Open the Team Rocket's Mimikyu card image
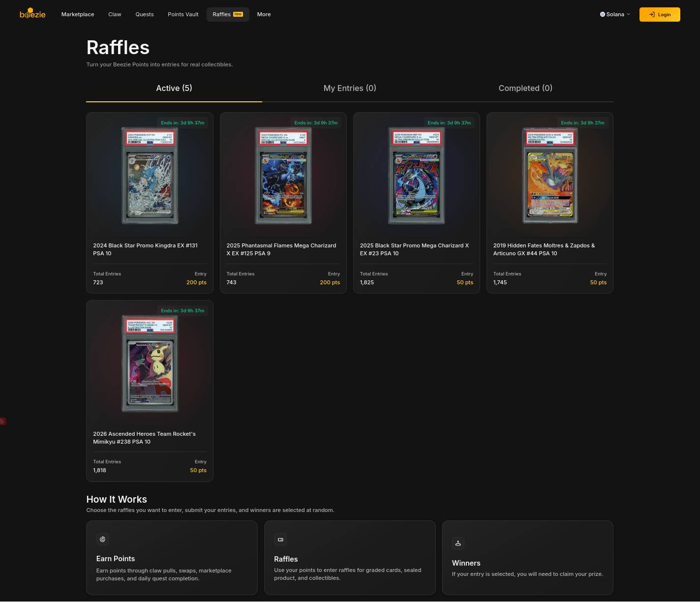Image resolution: width=700 pixels, height=602 pixels. (150, 363)
